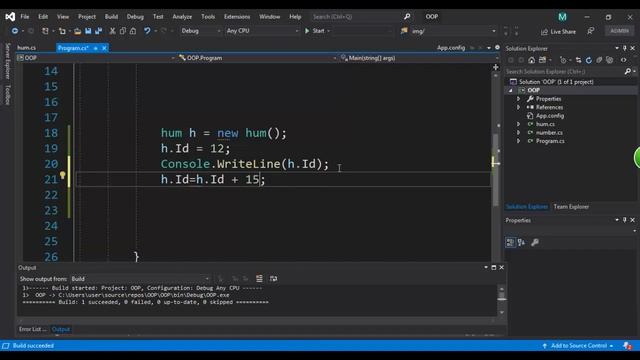Open the OOP.Program class dropdown
The height and width of the screenshot is (360, 640).
(x=257, y=58)
